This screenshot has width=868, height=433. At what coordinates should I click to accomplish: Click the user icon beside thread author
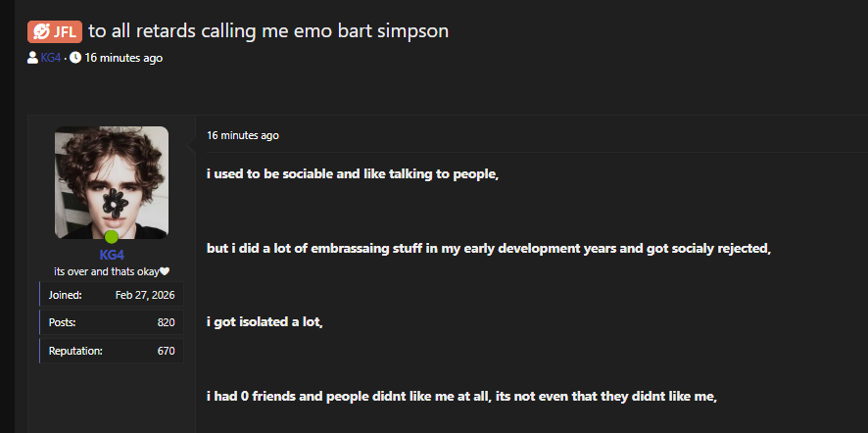[33, 58]
